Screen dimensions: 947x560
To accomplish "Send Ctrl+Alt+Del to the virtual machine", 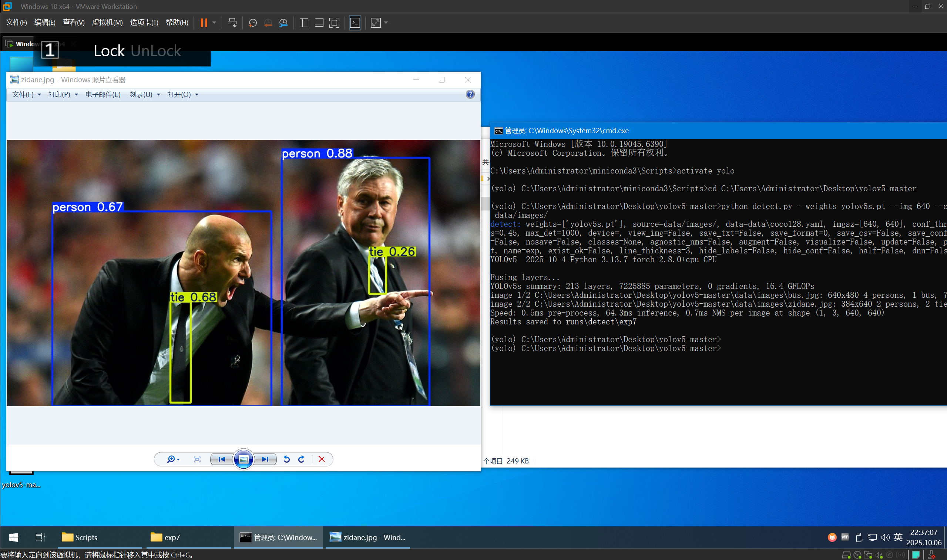I will (x=232, y=23).
